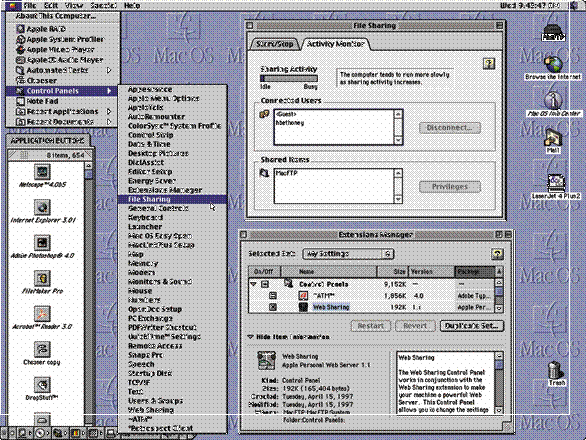Viewport: 586px width, 440px height.
Task: Sort list by the Size column header
Action: 392,271
